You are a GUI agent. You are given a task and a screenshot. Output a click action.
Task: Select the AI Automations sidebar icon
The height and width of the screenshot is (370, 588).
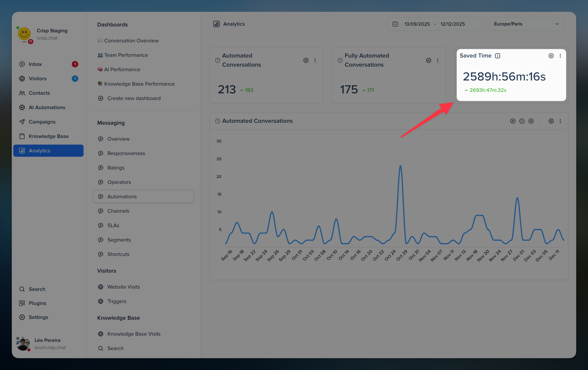[22, 107]
